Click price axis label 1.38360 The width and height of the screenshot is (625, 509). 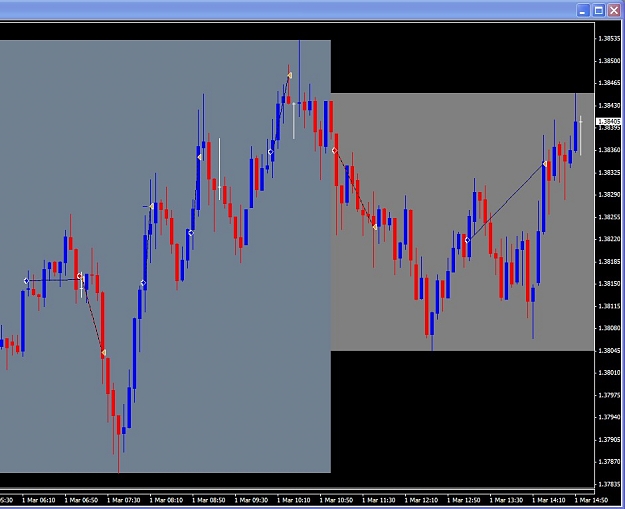pyautogui.click(x=609, y=150)
